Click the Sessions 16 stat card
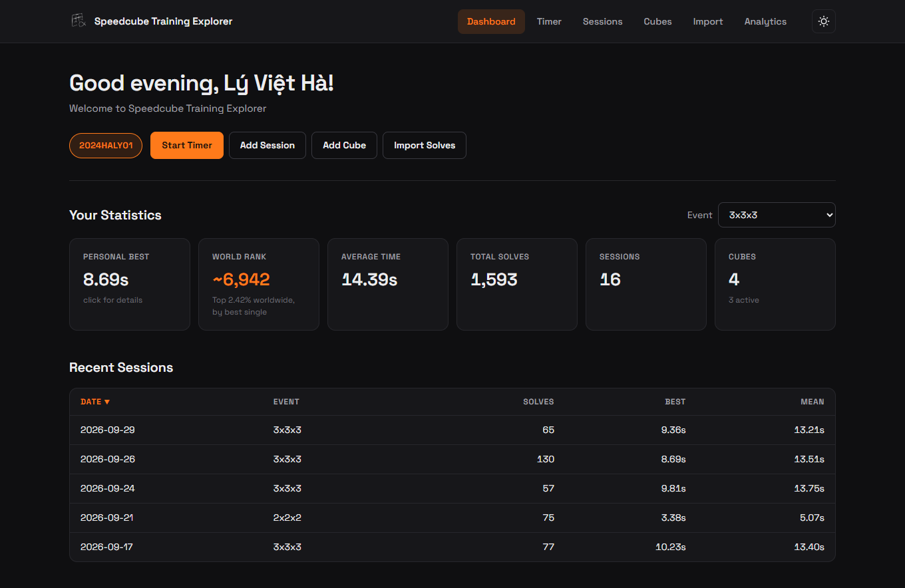The height and width of the screenshot is (588, 905). pyautogui.click(x=646, y=284)
